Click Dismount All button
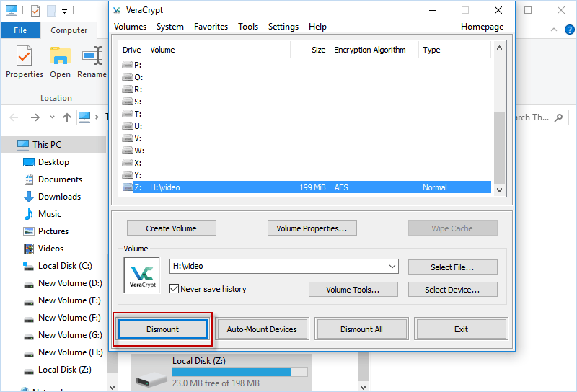577x392 pixels. pyautogui.click(x=361, y=329)
